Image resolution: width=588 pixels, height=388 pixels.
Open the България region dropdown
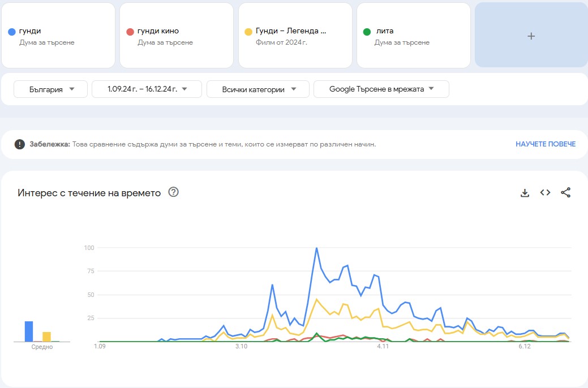[50, 89]
